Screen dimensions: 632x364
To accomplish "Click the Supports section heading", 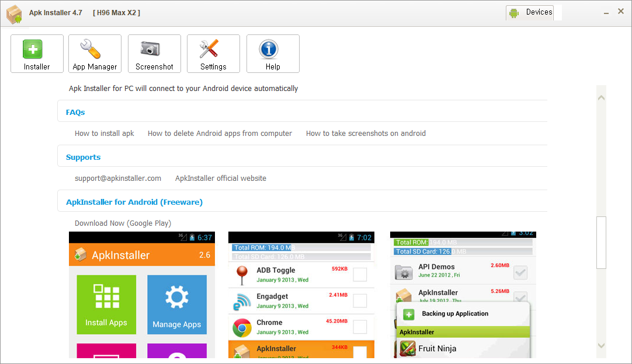I will pyautogui.click(x=83, y=157).
